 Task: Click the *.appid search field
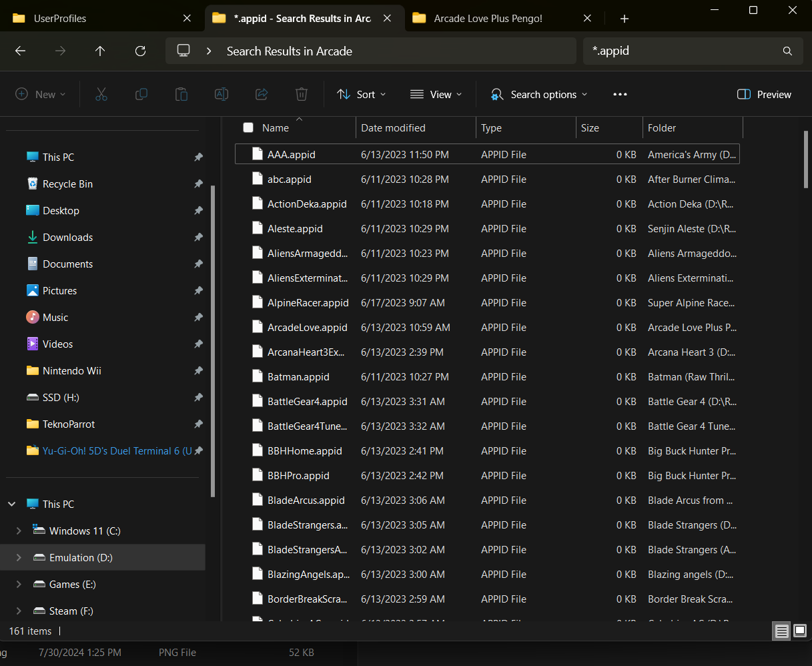click(683, 51)
